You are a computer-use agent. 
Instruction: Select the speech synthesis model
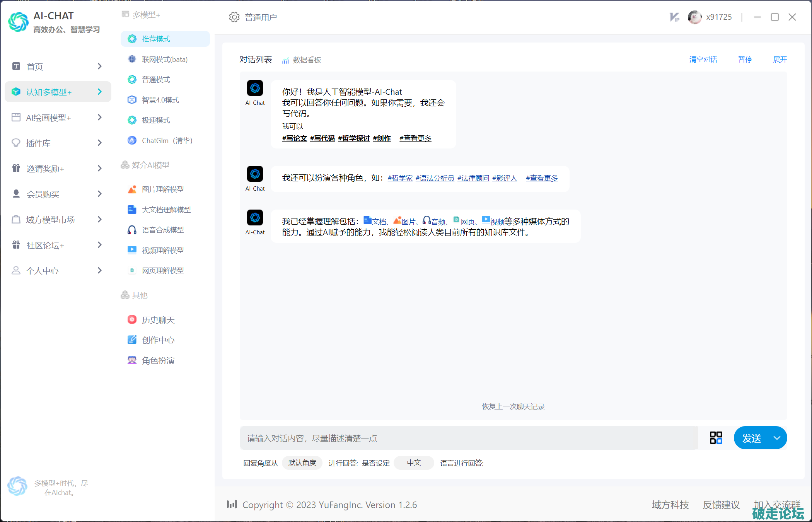point(162,230)
